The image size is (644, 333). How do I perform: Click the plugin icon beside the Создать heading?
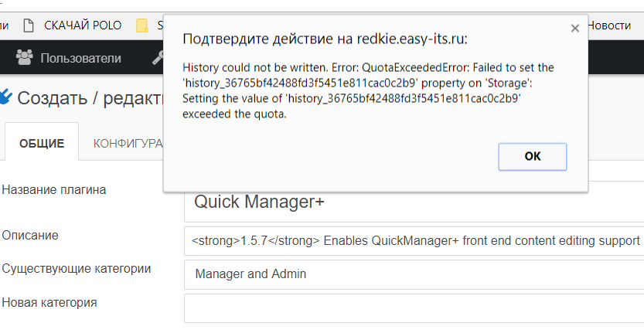coord(6,97)
